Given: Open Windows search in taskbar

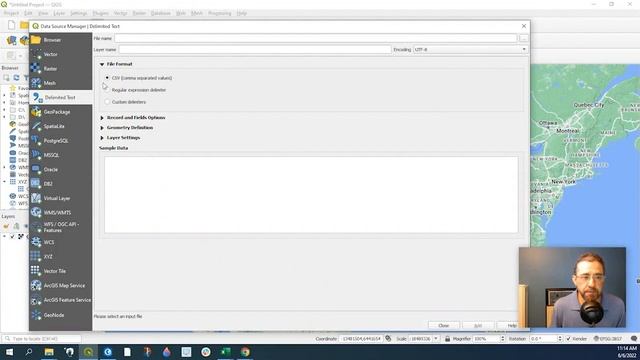Looking at the screenshot, I should [29, 352].
